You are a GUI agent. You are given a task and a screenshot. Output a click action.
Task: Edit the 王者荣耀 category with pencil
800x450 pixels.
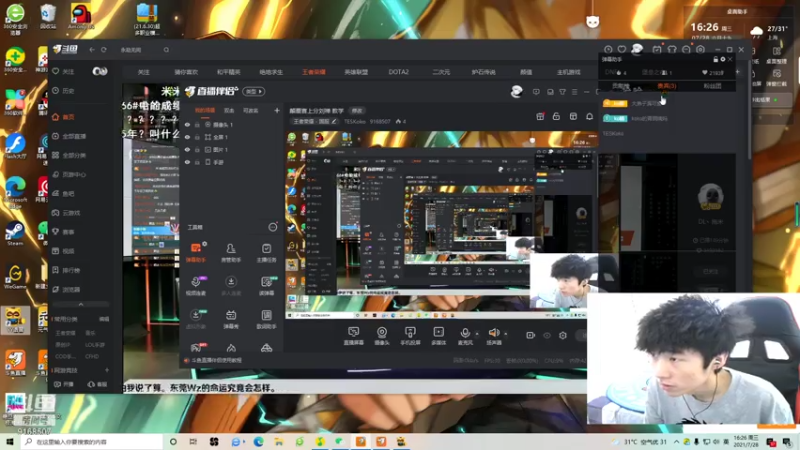point(334,121)
